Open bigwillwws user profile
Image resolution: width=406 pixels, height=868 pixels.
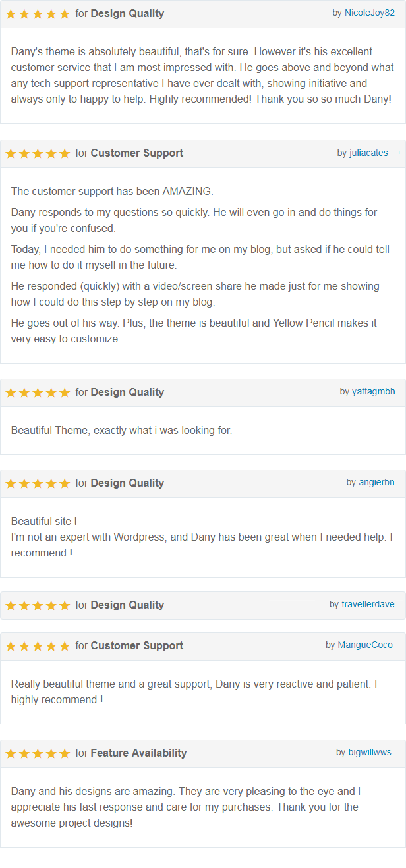(370, 752)
